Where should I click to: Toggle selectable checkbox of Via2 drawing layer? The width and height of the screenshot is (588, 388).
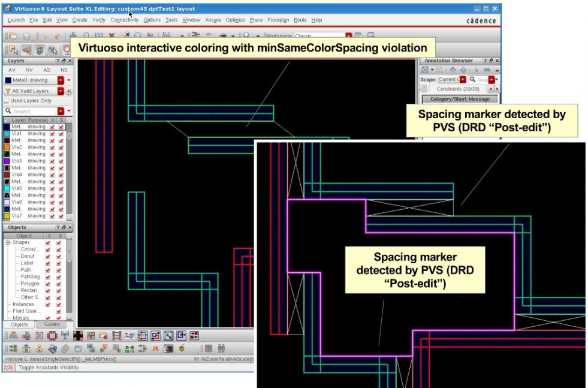tap(61, 148)
